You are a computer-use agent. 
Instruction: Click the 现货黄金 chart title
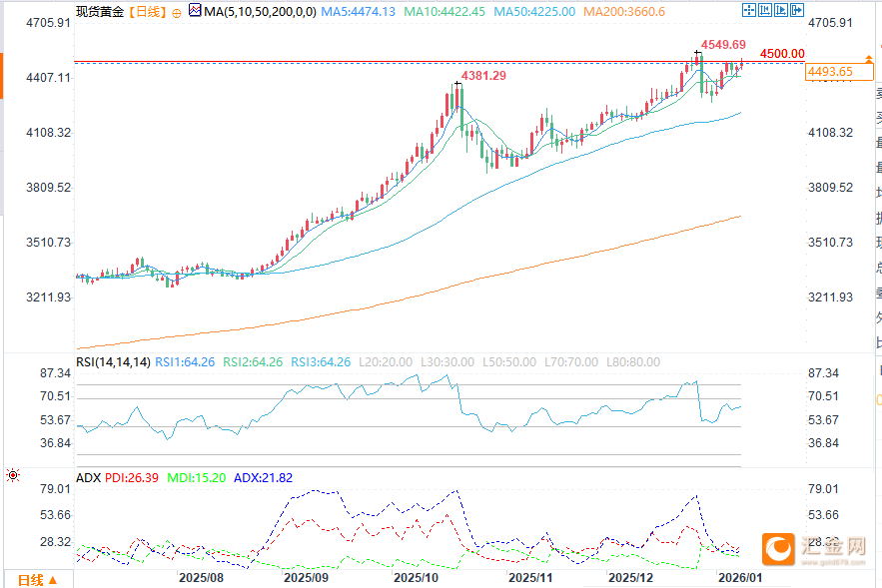pos(100,12)
